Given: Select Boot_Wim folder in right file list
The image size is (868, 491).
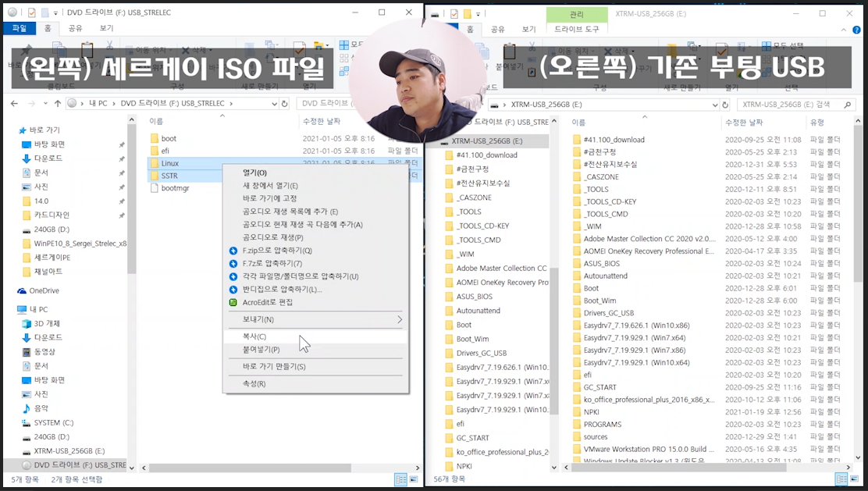Looking at the screenshot, I should click(x=599, y=301).
